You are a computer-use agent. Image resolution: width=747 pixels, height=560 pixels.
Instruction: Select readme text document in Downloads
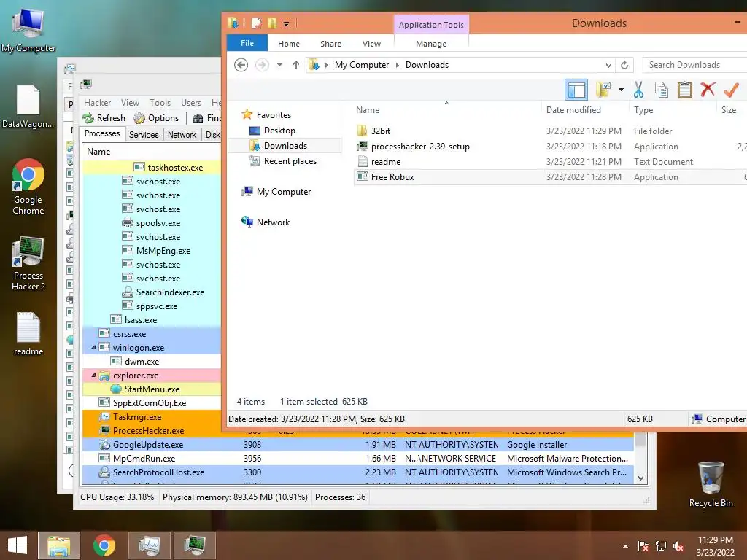[385, 161]
